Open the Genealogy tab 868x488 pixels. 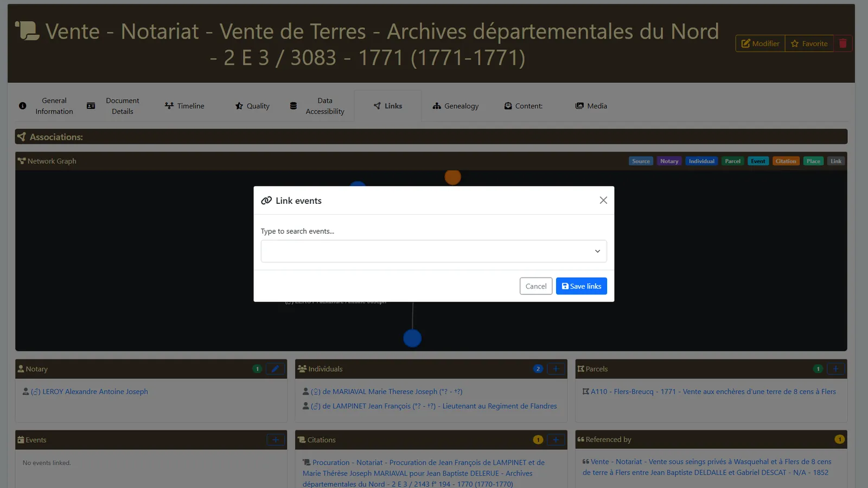tap(456, 106)
